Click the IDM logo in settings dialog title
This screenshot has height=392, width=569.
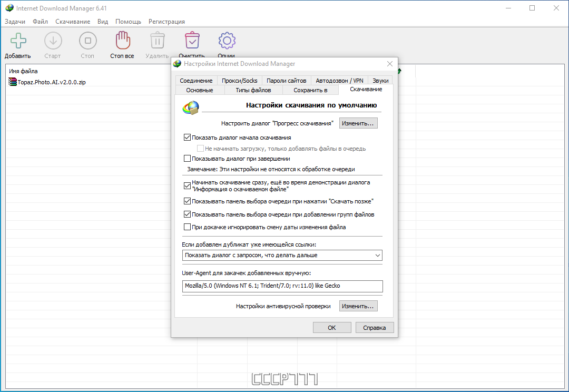[177, 64]
